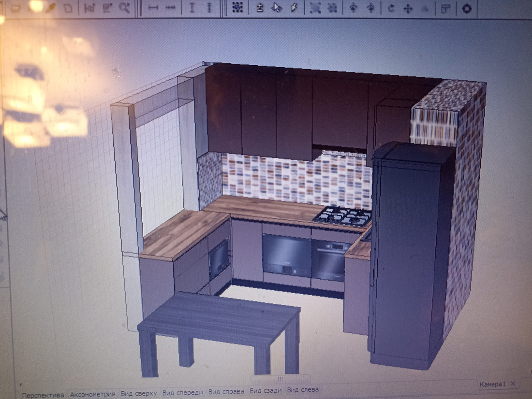Switch to the Аксонометрия view tab
The image size is (532, 399).
click(x=93, y=394)
